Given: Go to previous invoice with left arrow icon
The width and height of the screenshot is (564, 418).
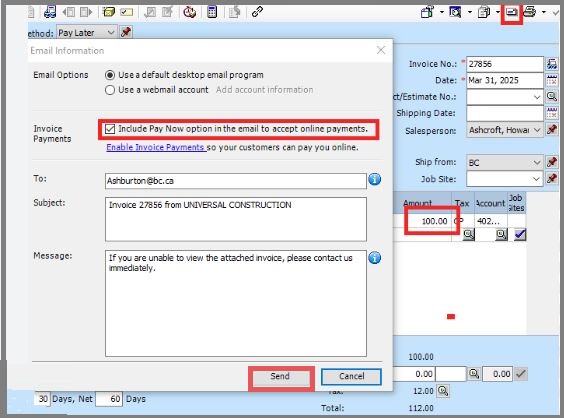Looking at the screenshot, I should pyautogui.click(x=69, y=13).
